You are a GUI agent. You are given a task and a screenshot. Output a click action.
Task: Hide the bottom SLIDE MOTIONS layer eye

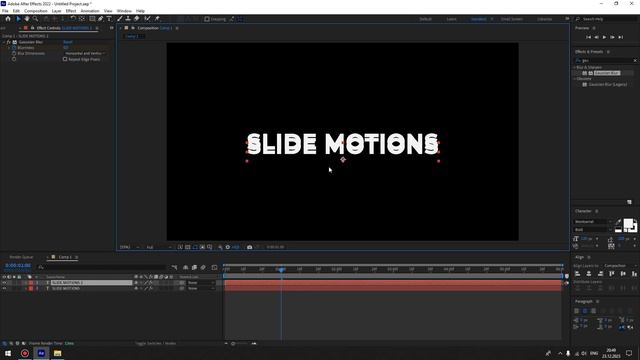pos(4,288)
